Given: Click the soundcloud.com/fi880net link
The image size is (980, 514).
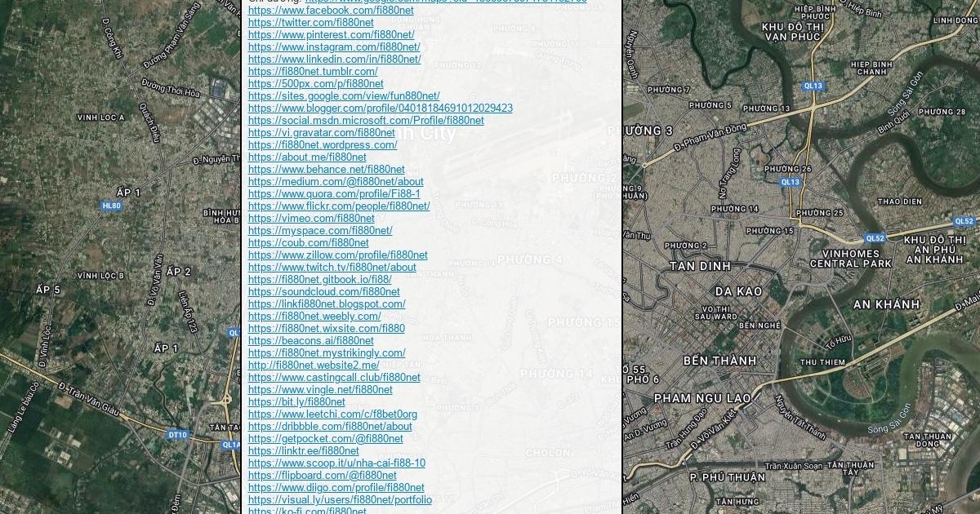Looking at the screenshot, I should pos(323,292).
